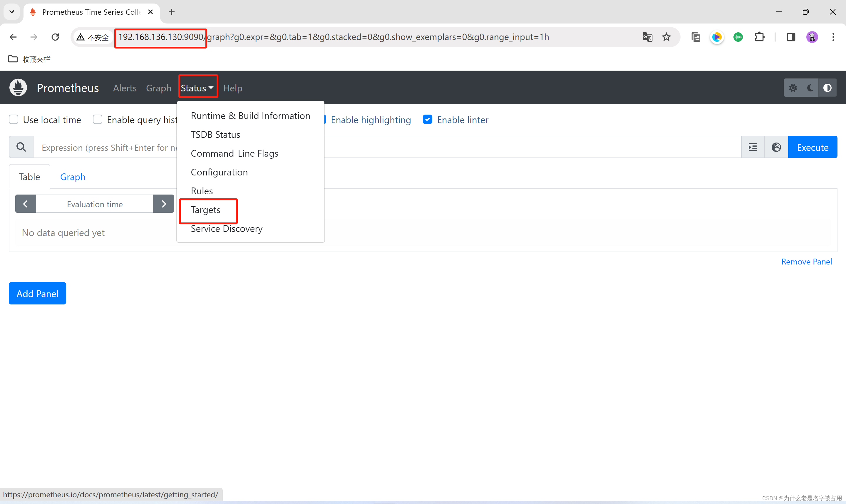The width and height of the screenshot is (846, 504).
Task: Open the Help navbar link
Action: pos(233,88)
